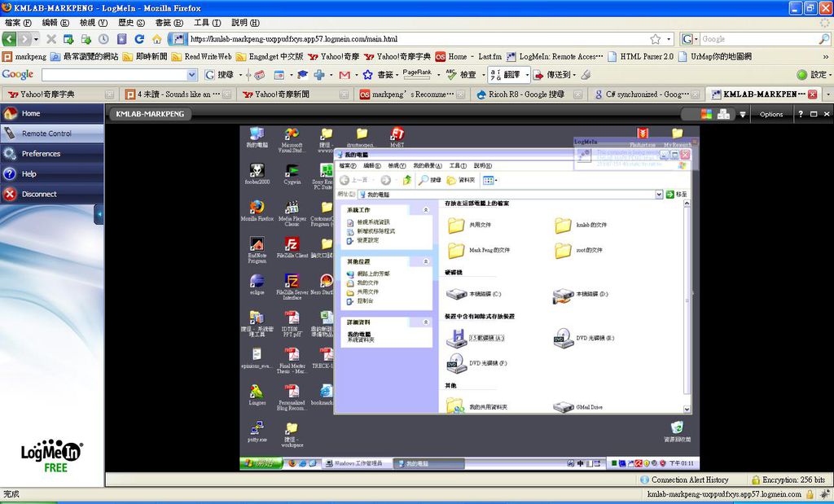Click the keyboard keys icon in LogMeIn toolbar

pos(723,114)
